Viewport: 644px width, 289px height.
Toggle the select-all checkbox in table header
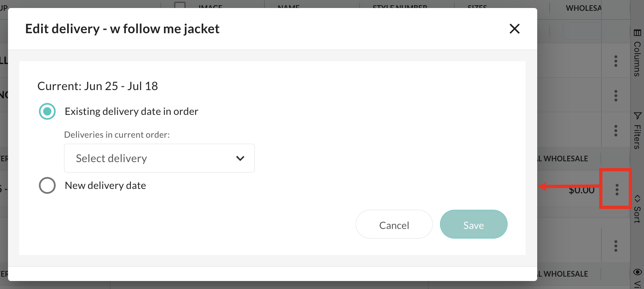[x=180, y=6]
